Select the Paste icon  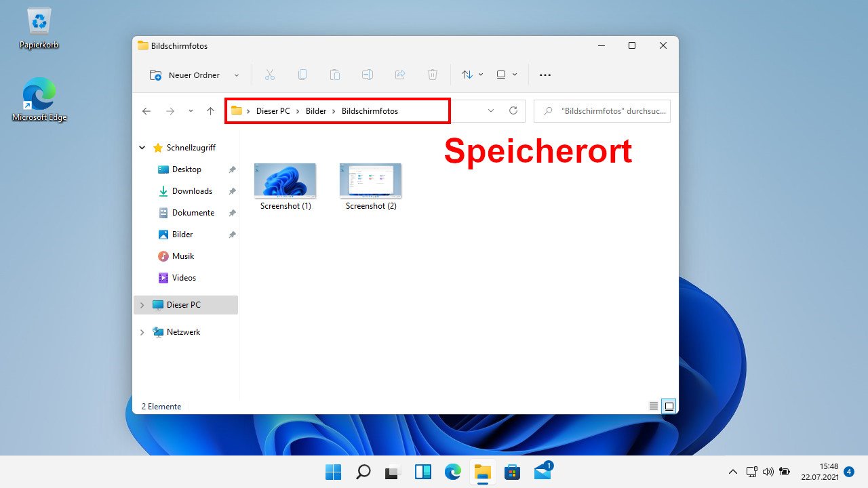tap(335, 75)
